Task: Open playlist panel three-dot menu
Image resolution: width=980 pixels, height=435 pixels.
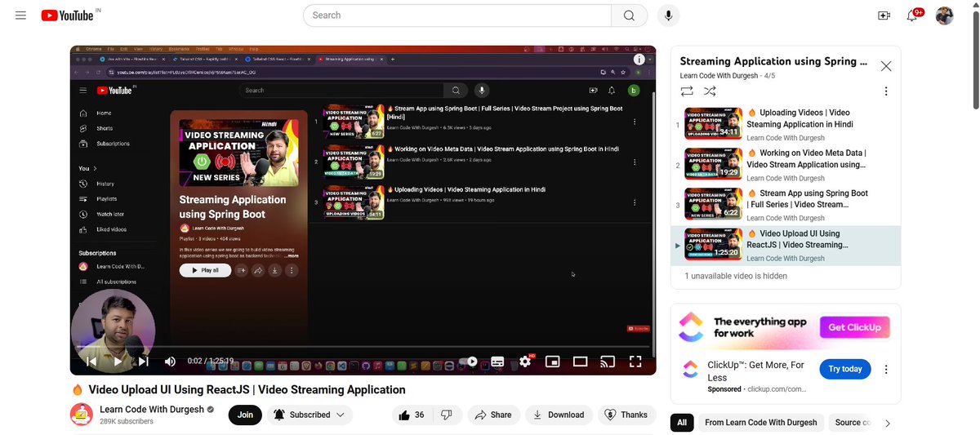Action: [886, 91]
